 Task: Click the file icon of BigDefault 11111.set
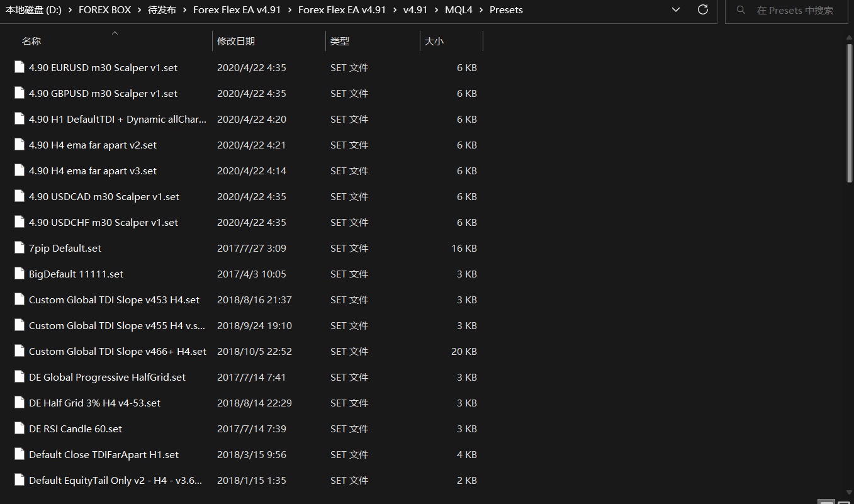(x=19, y=274)
